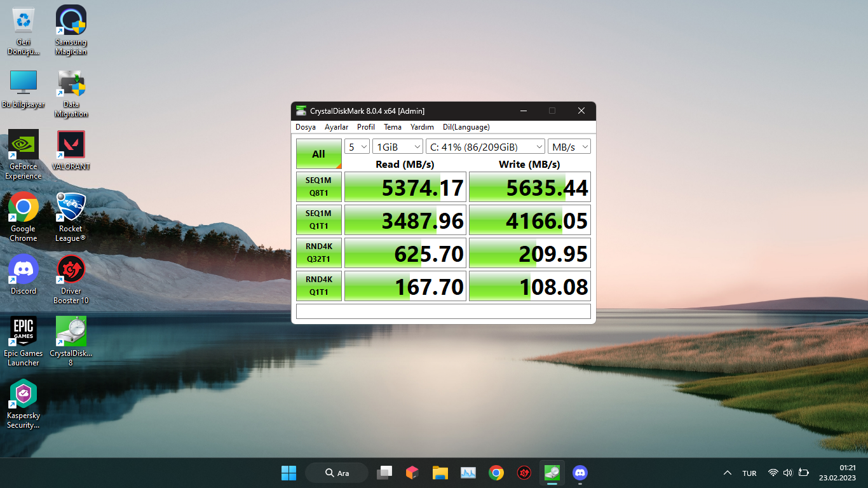Click the 4166.05 write result

(x=530, y=220)
